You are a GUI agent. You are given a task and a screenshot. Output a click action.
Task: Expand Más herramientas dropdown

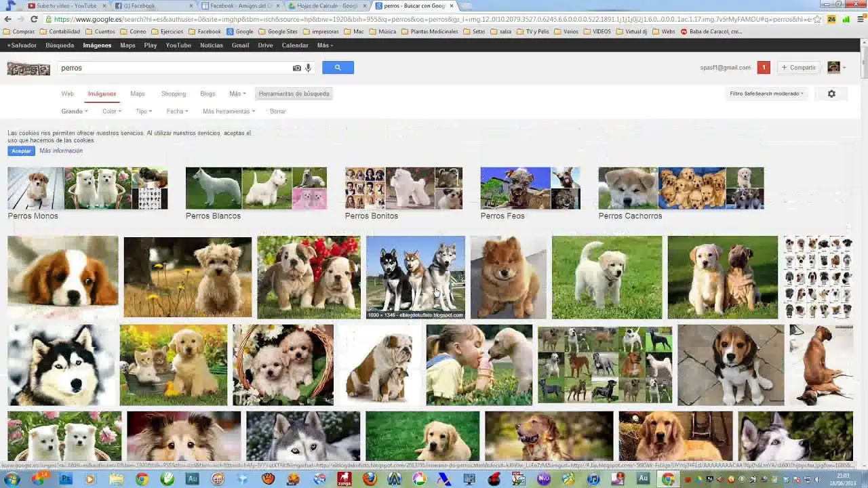click(229, 111)
